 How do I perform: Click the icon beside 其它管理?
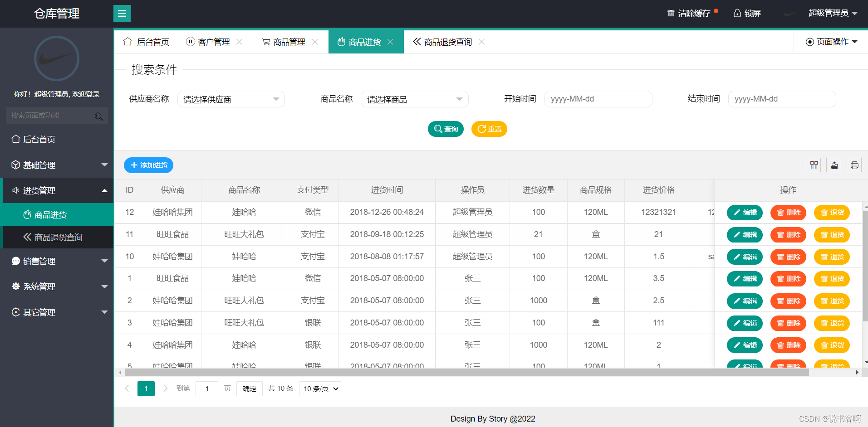pyautogui.click(x=16, y=312)
